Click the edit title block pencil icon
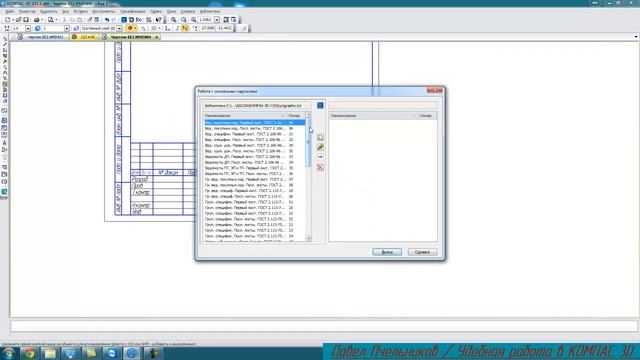The width and height of the screenshot is (640, 360). [320, 147]
